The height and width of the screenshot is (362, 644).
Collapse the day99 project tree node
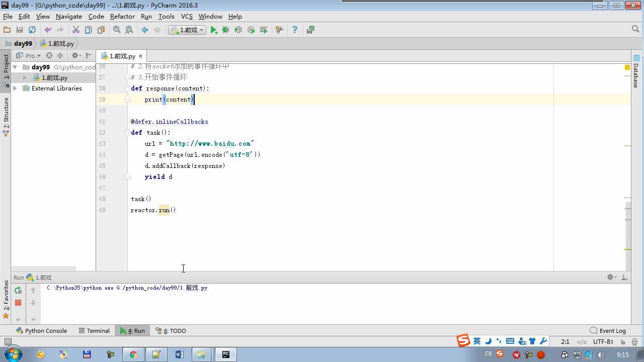point(15,67)
